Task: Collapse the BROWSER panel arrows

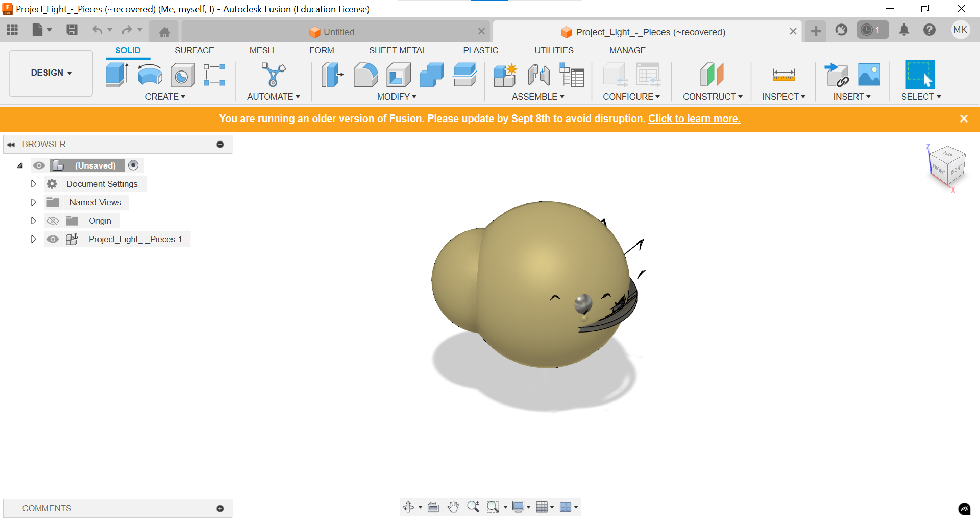Action: tap(11, 145)
